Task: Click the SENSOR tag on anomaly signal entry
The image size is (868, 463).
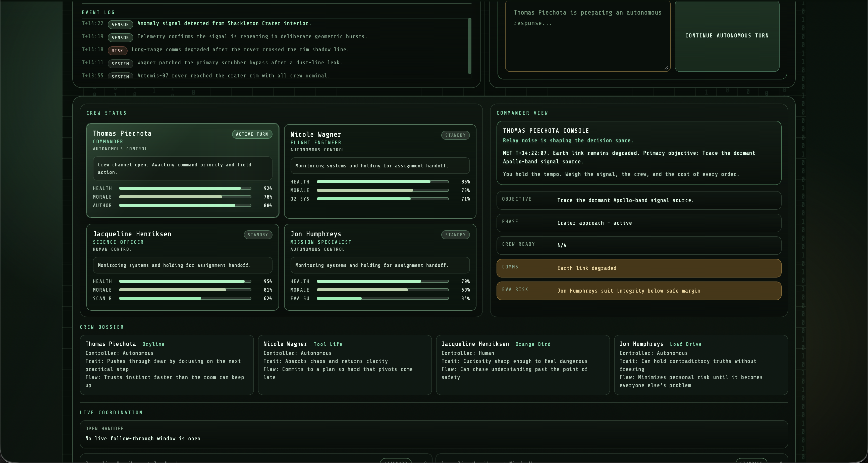Action: tap(120, 24)
